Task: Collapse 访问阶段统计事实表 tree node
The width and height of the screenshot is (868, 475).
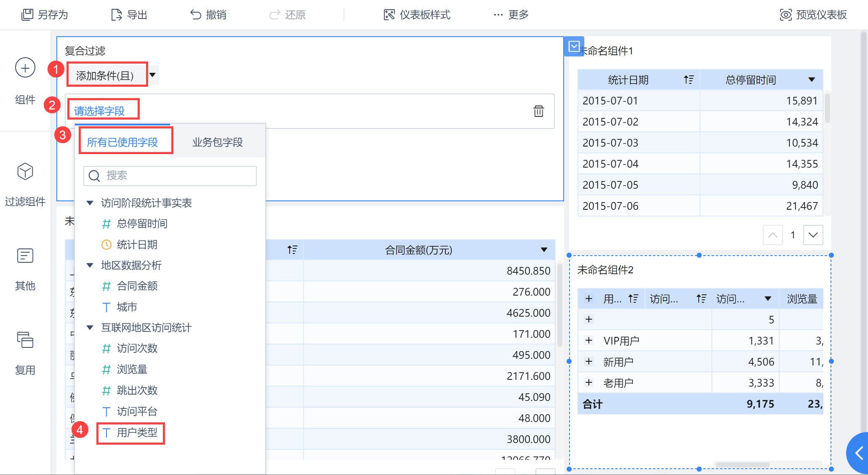Action: [x=90, y=203]
